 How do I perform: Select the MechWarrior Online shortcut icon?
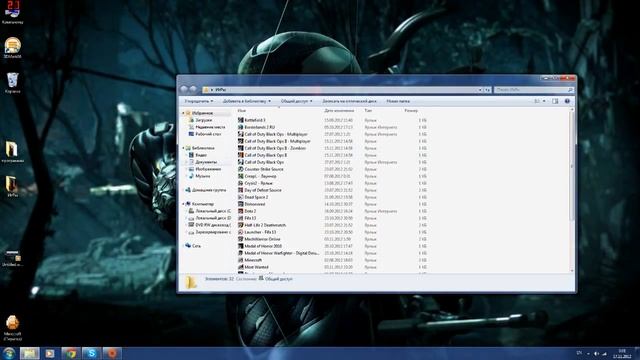[240, 239]
